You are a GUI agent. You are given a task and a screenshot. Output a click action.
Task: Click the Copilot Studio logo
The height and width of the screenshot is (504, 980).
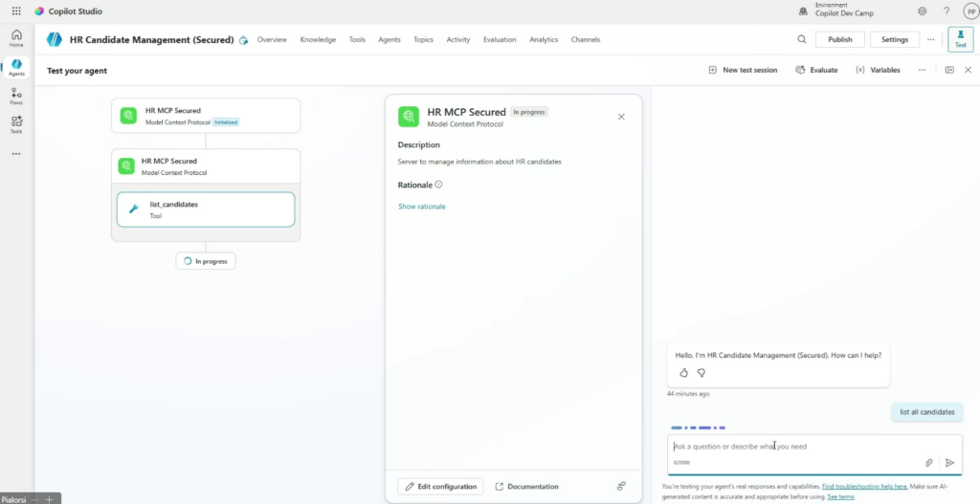point(39,11)
